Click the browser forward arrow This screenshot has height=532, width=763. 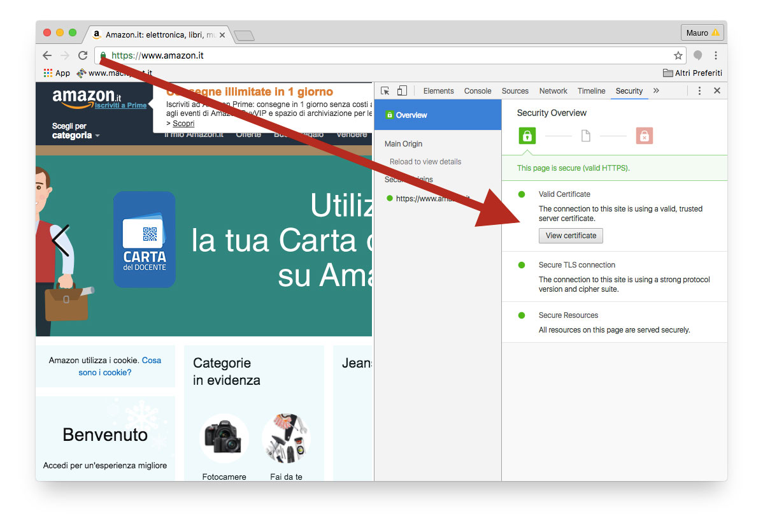(65, 55)
